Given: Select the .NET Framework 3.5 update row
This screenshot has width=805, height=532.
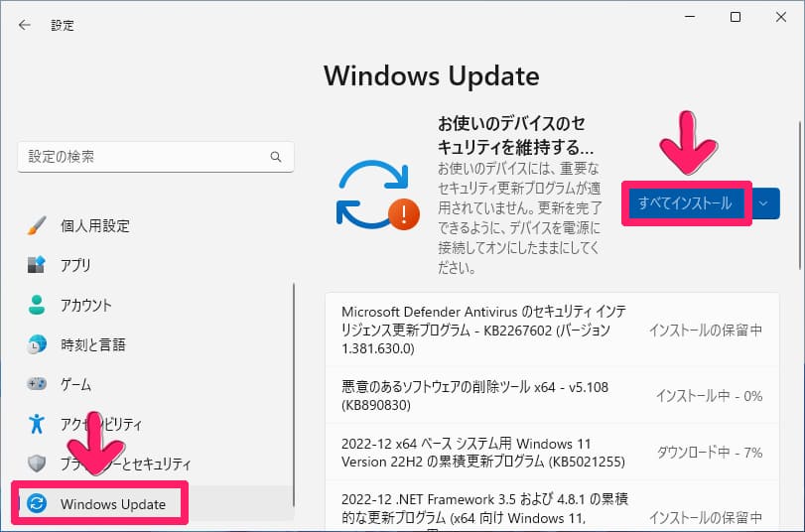Looking at the screenshot, I should pos(553,507).
